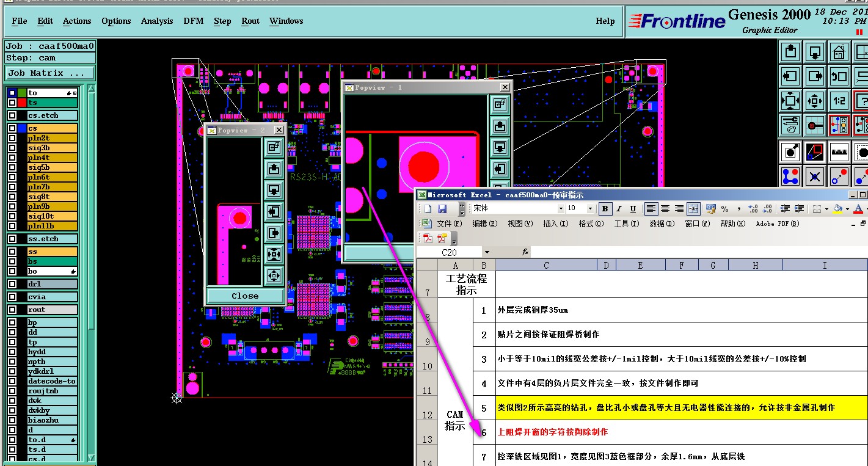
Task: Click the pan up icon in Popview 2
Action: pyautogui.click(x=274, y=169)
